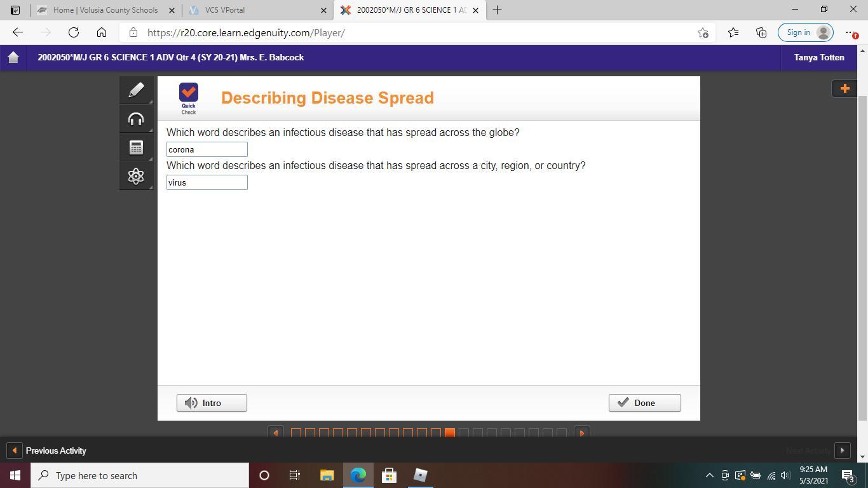
Task: Click the taskbar search box
Action: tap(140, 475)
